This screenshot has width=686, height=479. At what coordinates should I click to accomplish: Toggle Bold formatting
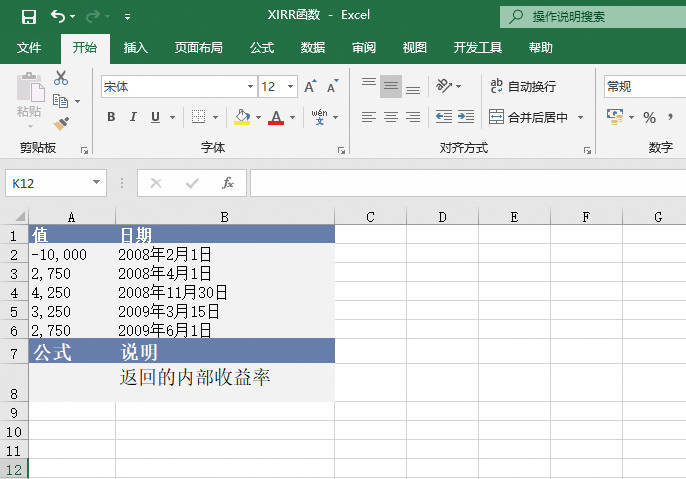[111, 118]
